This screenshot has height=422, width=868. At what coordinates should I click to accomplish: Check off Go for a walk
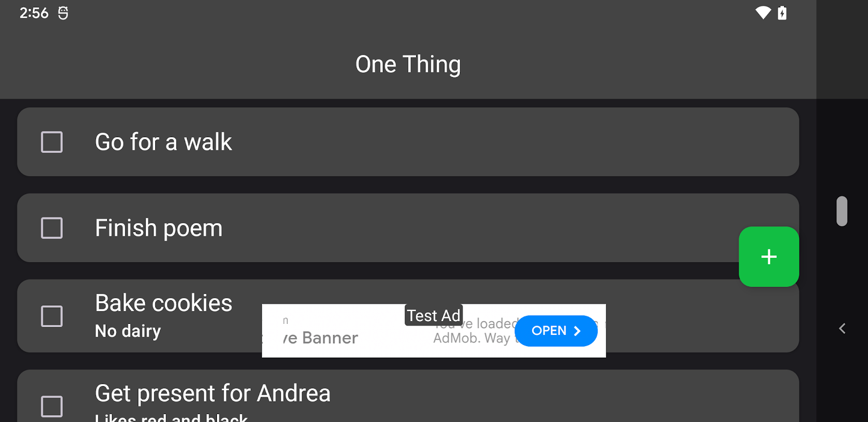(52, 142)
